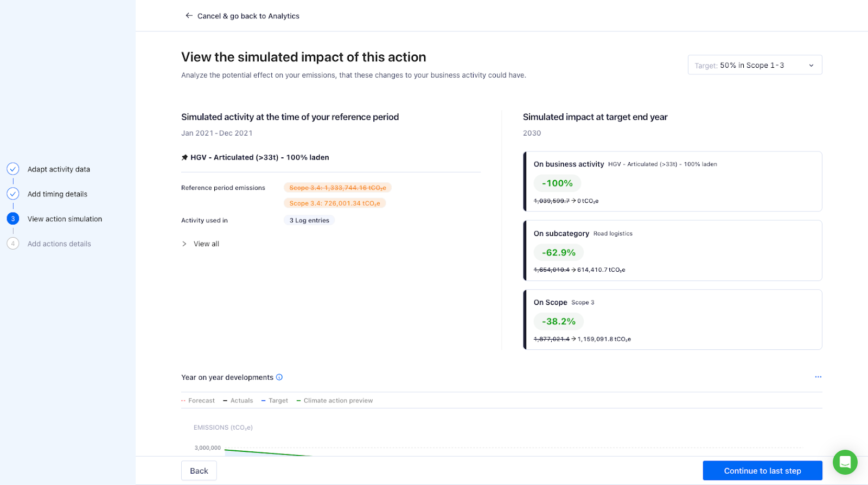Click the step 3 circle indicator
868x485 pixels.
point(13,219)
